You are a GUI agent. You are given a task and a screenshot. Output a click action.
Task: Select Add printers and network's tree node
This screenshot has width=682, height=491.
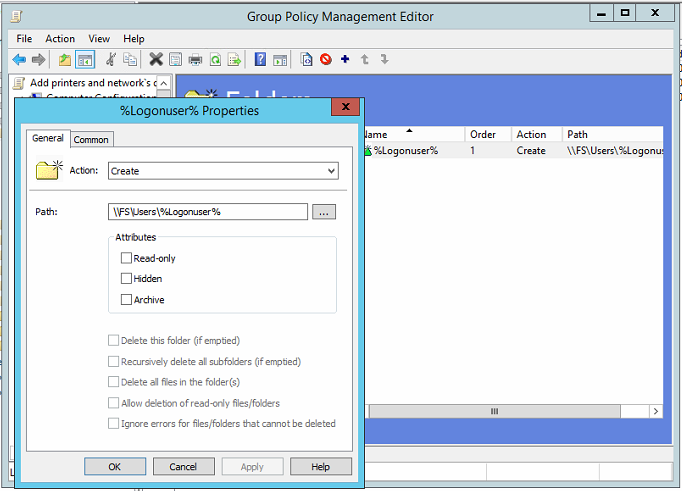pos(93,83)
